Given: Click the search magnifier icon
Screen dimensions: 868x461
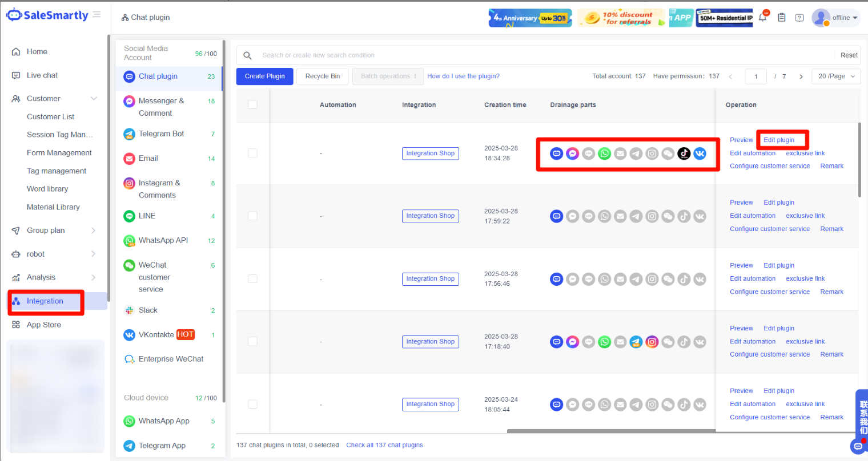Looking at the screenshot, I should (x=248, y=55).
